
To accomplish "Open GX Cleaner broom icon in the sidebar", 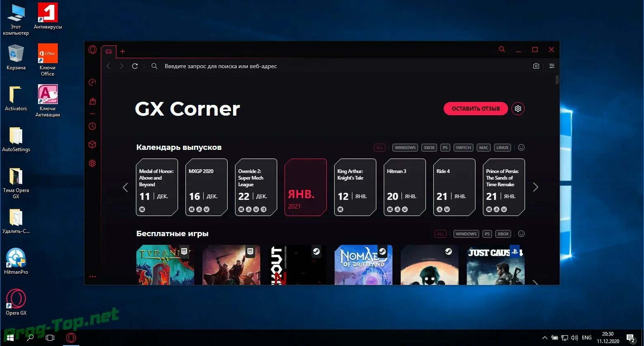I will coord(93,101).
